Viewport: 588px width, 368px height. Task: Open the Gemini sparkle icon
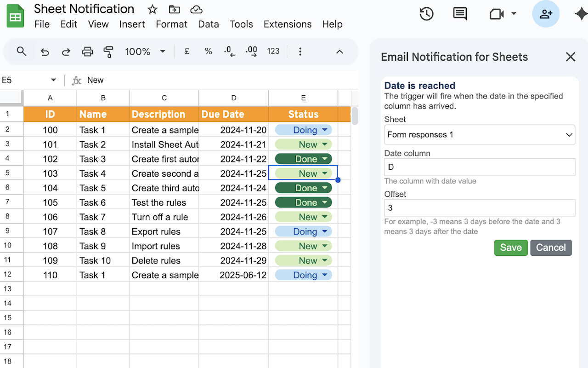pos(581,14)
